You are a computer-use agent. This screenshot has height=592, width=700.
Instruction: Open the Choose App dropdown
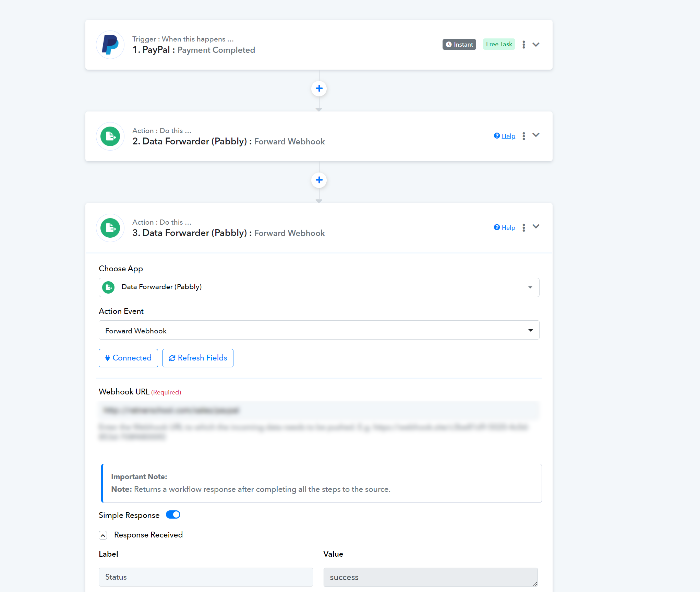coord(319,287)
